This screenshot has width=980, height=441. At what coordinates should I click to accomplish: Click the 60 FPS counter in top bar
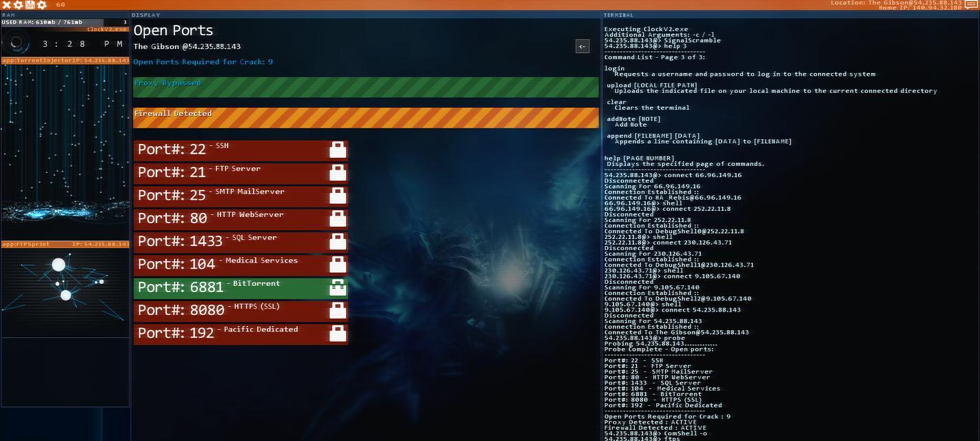coord(61,5)
